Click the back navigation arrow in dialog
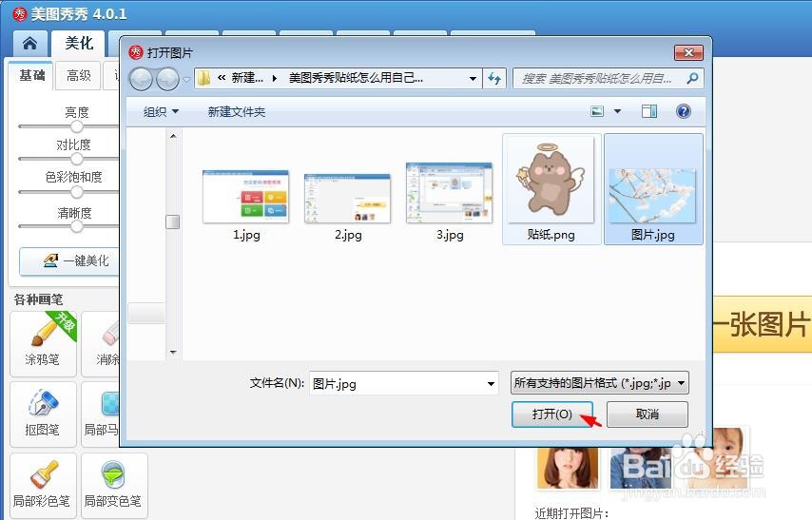 [x=141, y=79]
